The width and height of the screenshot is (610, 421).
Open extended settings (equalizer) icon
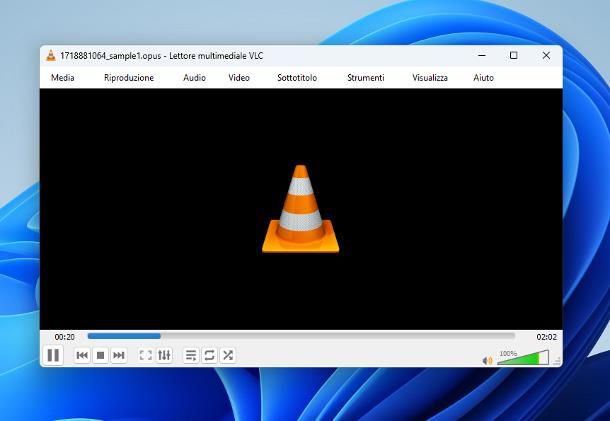(x=164, y=355)
